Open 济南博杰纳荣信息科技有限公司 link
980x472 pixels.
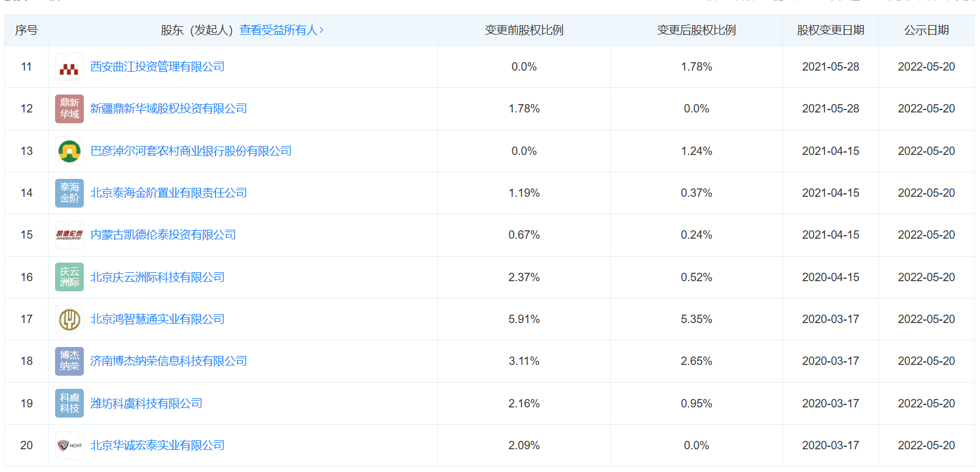pyautogui.click(x=168, y=361)
